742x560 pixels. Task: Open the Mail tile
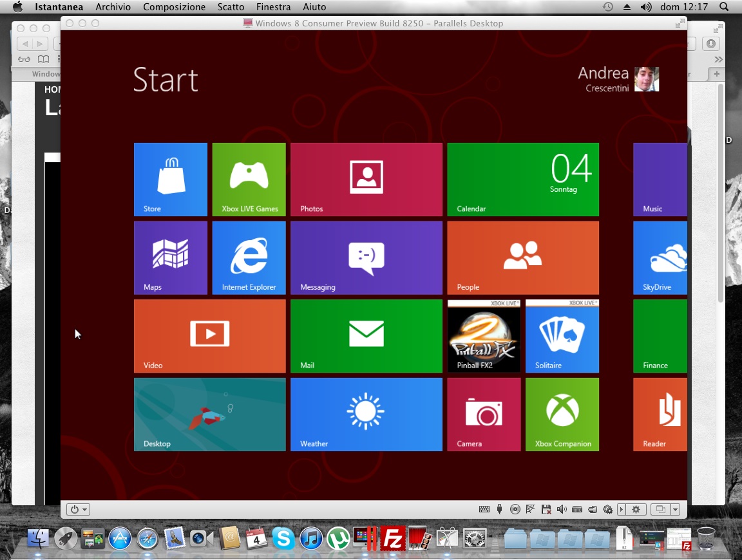pos(366,336)
